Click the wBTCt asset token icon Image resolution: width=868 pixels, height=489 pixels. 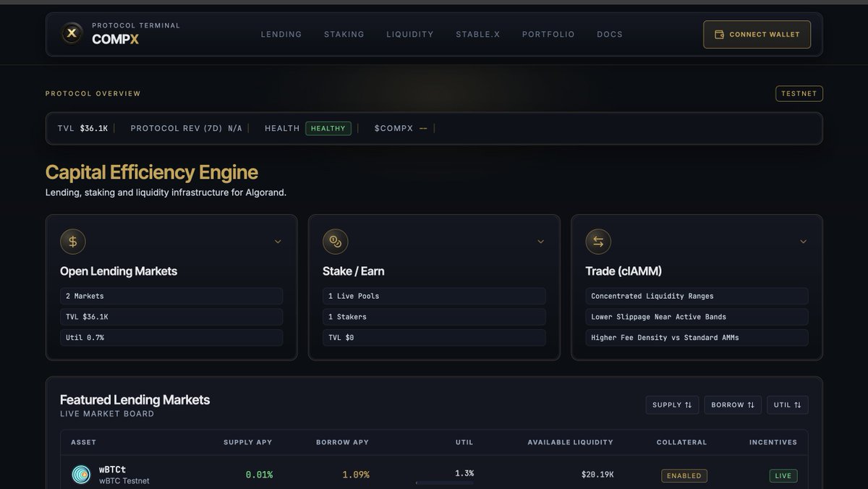pos(81,475)
